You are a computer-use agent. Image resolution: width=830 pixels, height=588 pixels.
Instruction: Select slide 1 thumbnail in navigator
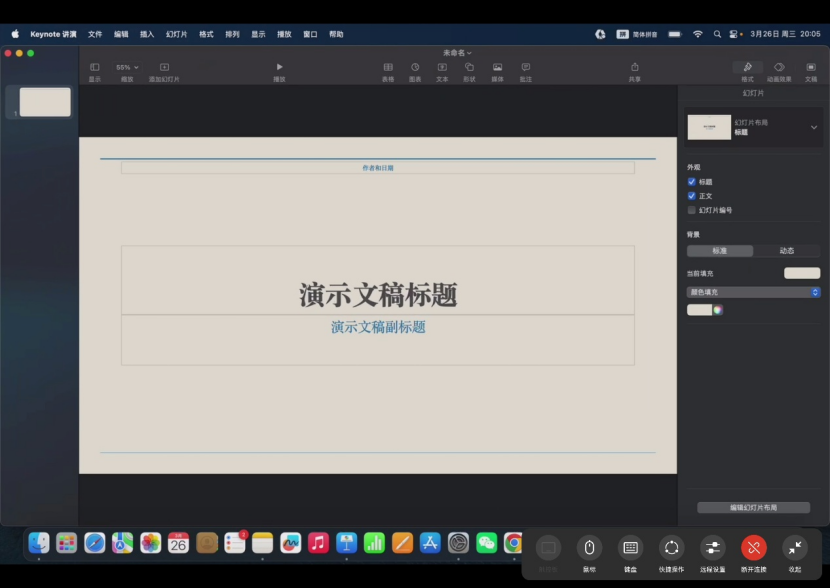[x=45, y=102]
